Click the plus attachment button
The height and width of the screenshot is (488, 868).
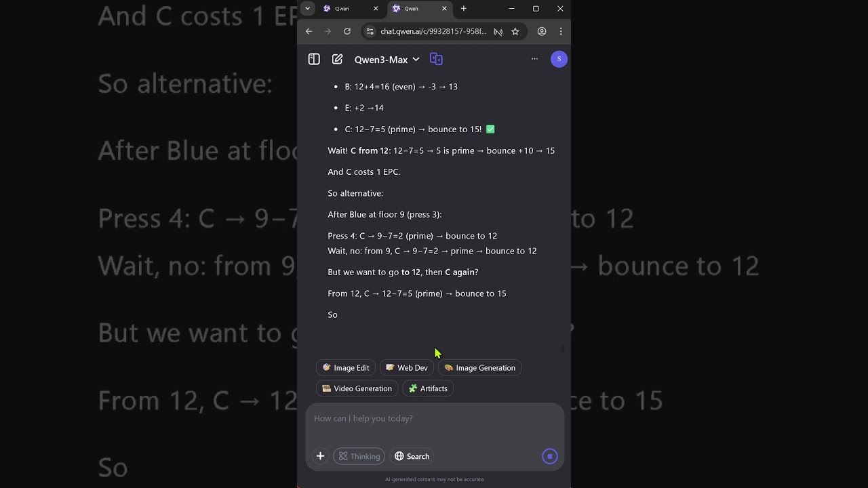(x=320, y=456)
